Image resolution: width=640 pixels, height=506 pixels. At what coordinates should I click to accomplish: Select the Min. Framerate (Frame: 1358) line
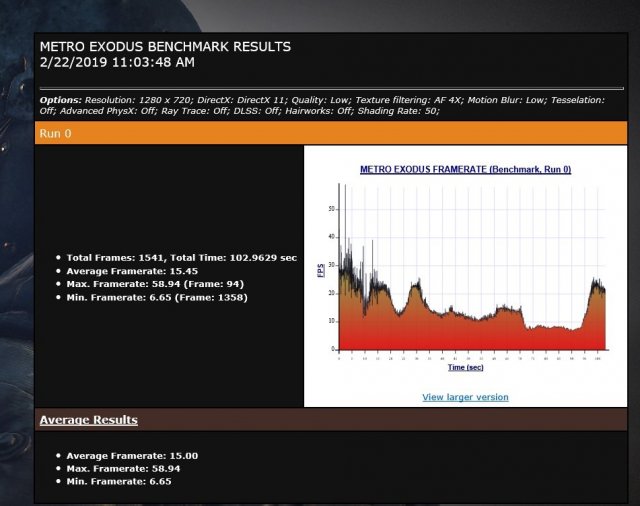(150, 297)
